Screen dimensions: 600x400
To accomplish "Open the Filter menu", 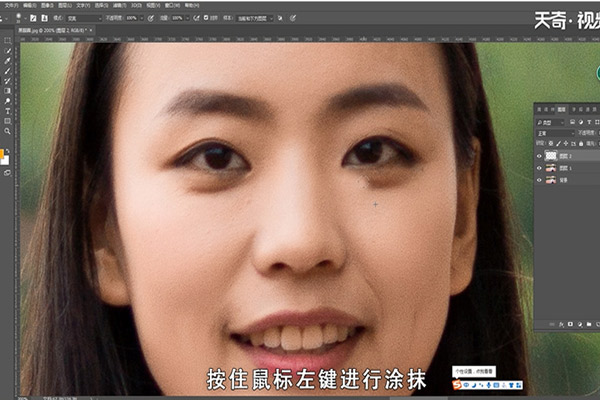I will click(x=119, y=5).
